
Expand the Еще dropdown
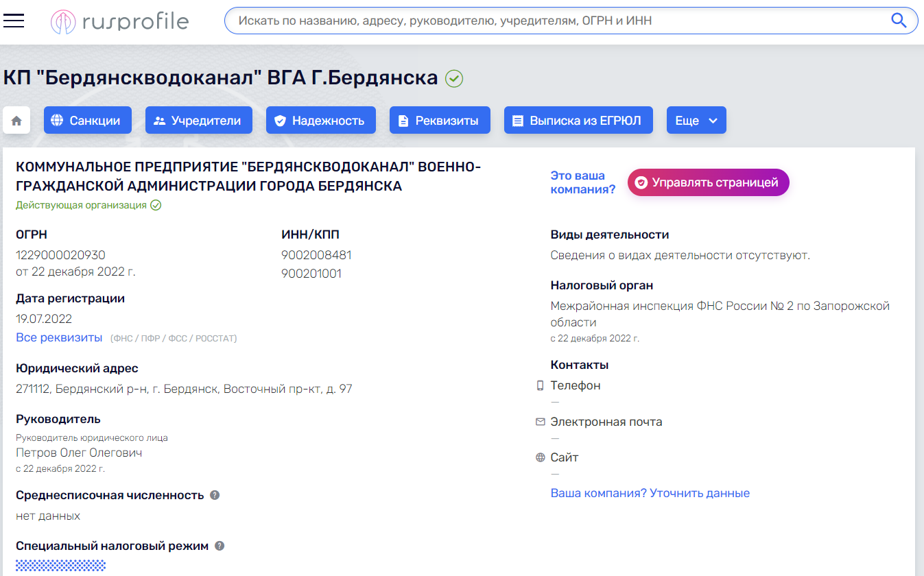click(x=696, y=119)
